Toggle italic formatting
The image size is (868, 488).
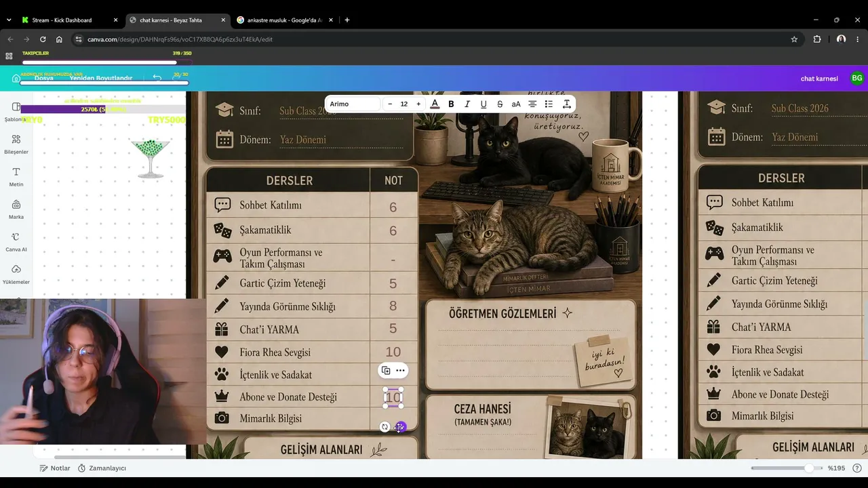(467, 104)
